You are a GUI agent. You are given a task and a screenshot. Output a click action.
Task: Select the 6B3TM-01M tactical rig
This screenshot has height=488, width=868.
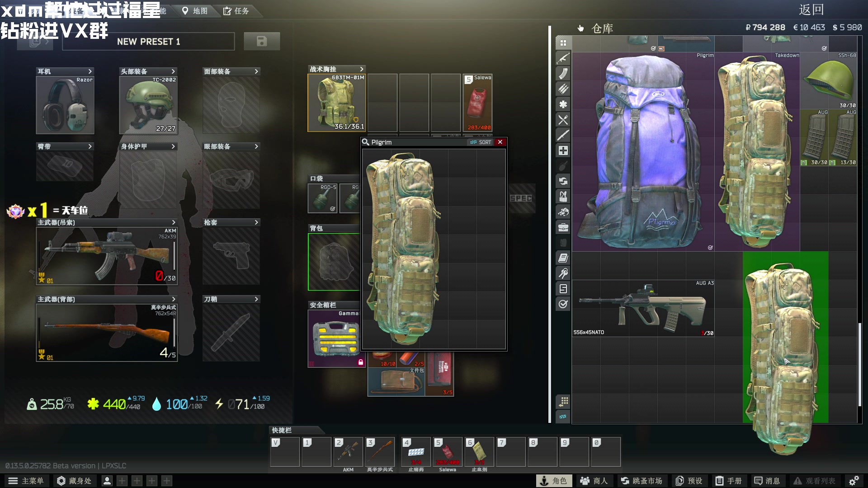336,103
